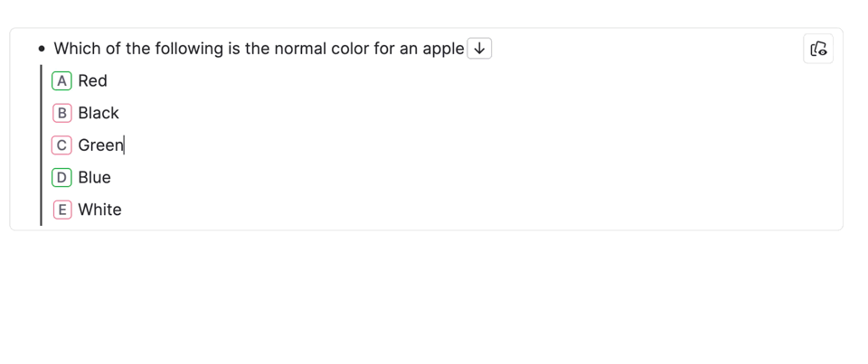Toggle the E badge beside White
868x364 pixels.
(61, 210)
